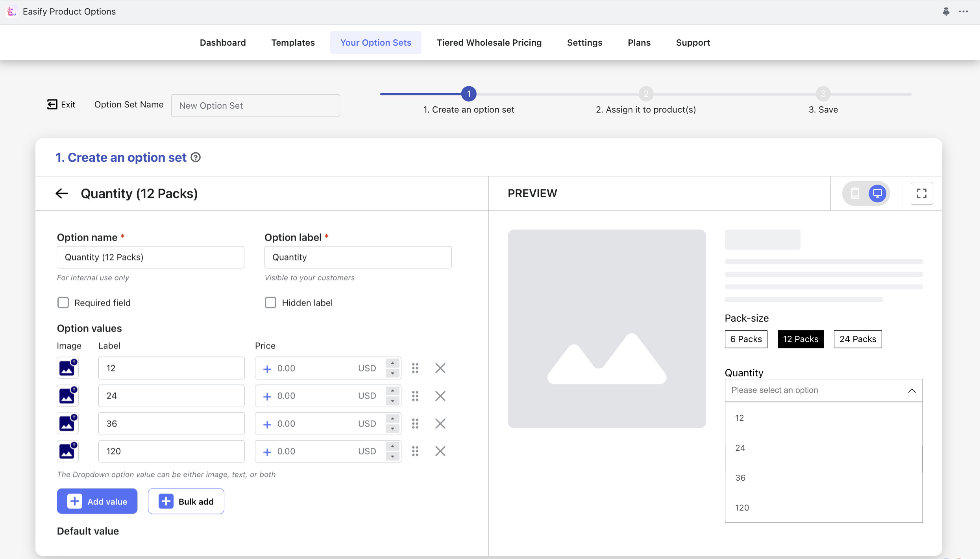980x559 pixels.
Task: Click the Add value button
Action: (x=97, y=501)
